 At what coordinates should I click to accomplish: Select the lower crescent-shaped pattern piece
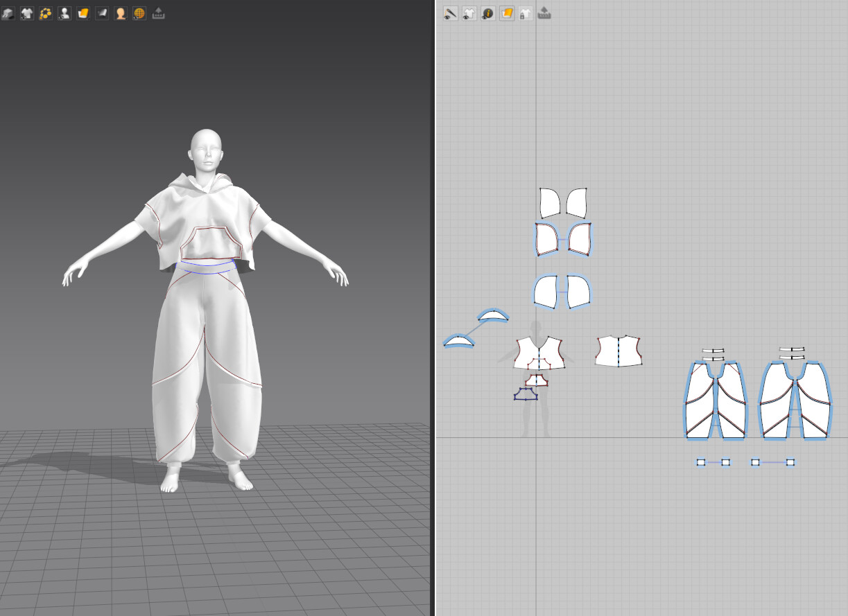click(x=460, y=340)
